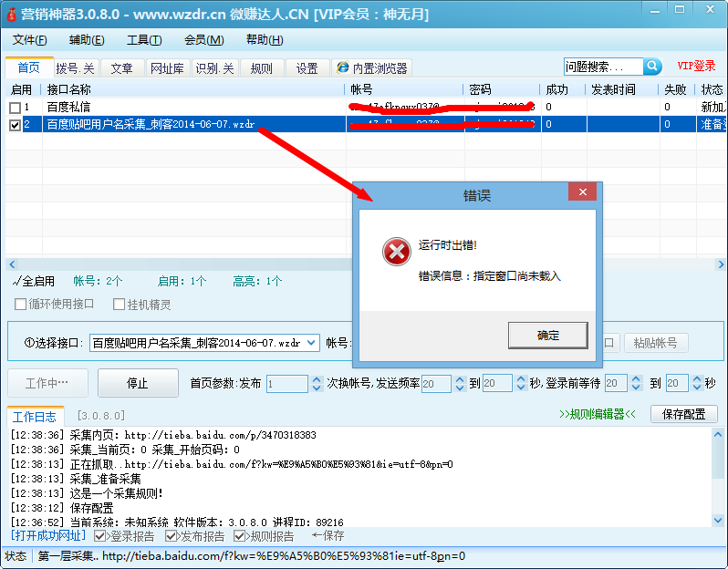This screenshot has height=569, width=728.
Task: Click the 发布 count stepper arrows
Action: click(x=317, y=384)
